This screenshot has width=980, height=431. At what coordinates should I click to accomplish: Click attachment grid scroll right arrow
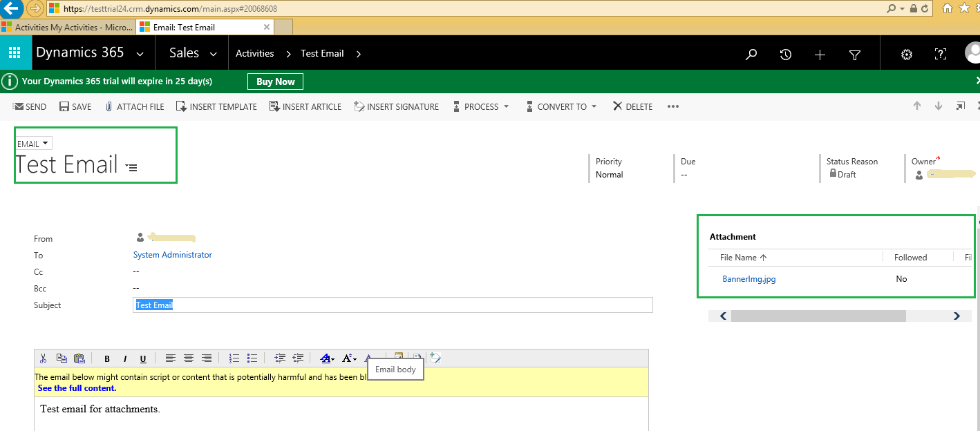(957, 316)
